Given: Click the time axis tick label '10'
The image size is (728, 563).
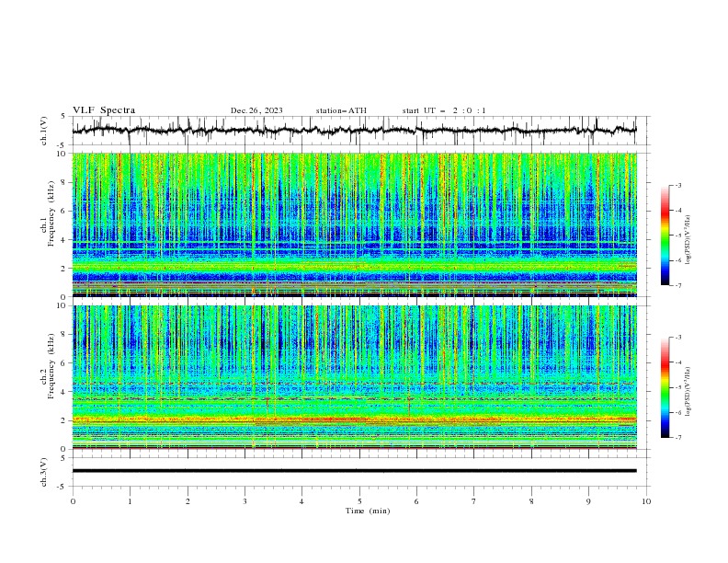Looking at the screenshot, I should point(646,501).
